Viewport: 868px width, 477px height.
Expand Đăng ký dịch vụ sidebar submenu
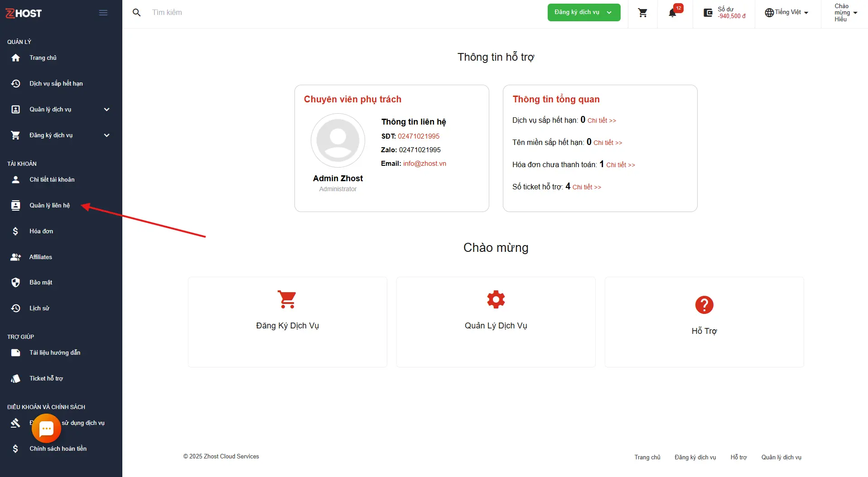click(107, 135)
